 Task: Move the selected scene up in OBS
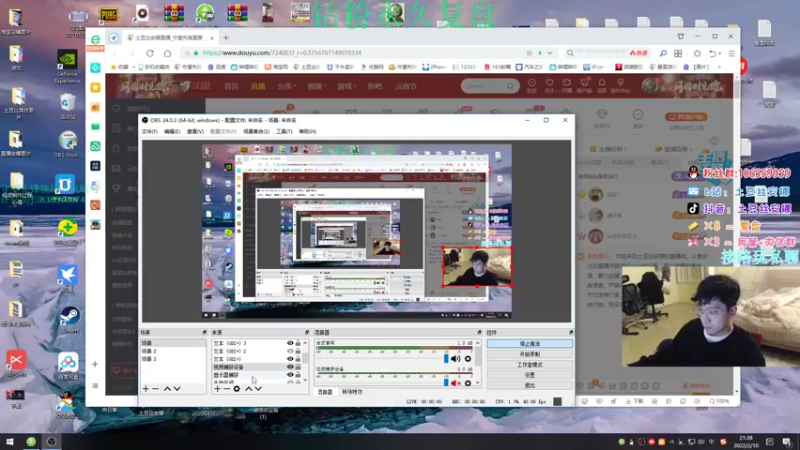click(167, 389)
